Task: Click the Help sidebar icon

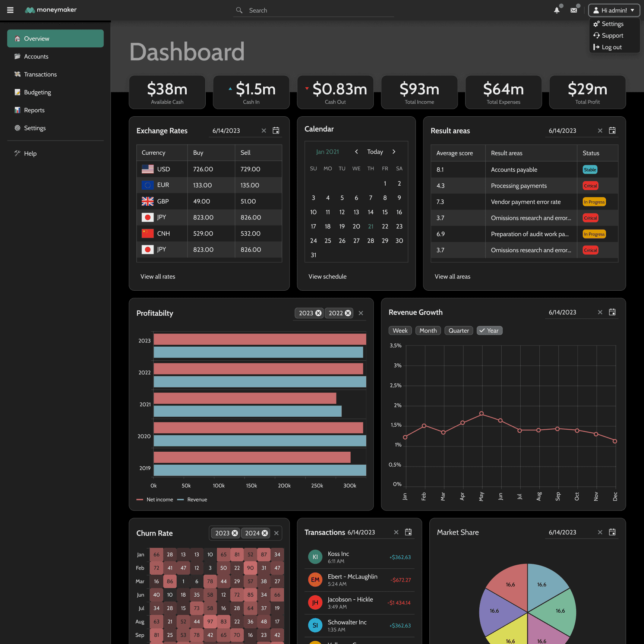Action: tap(18, 153)
